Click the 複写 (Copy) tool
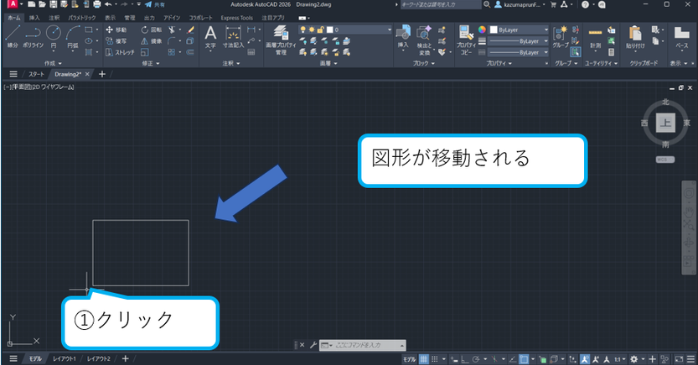Screen dimensions: 698x365 (116, 41)
